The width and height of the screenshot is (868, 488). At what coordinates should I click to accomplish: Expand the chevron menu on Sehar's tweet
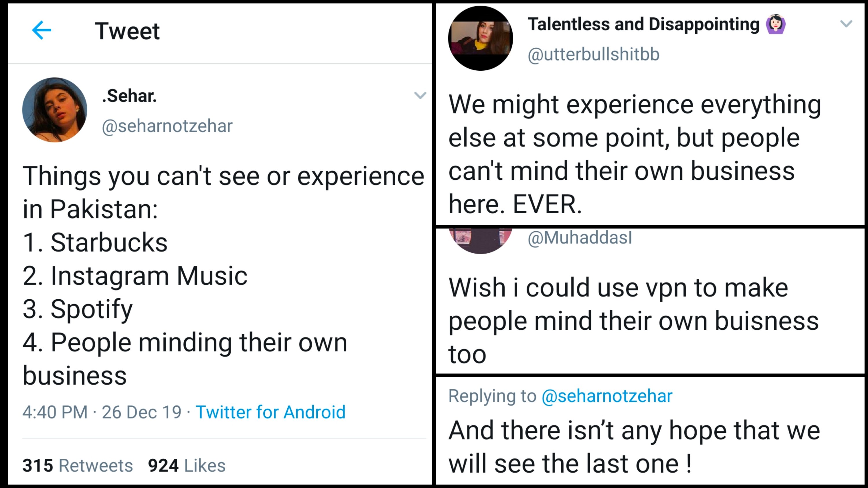tap(420, 96)
